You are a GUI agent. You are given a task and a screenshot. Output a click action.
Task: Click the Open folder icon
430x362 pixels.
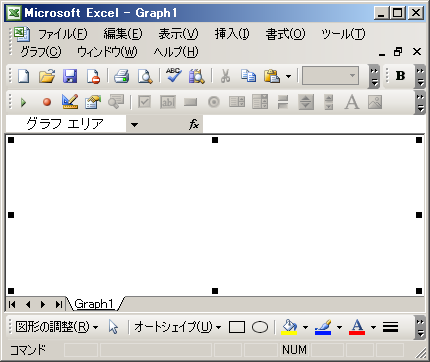click(x=47, y=76)
